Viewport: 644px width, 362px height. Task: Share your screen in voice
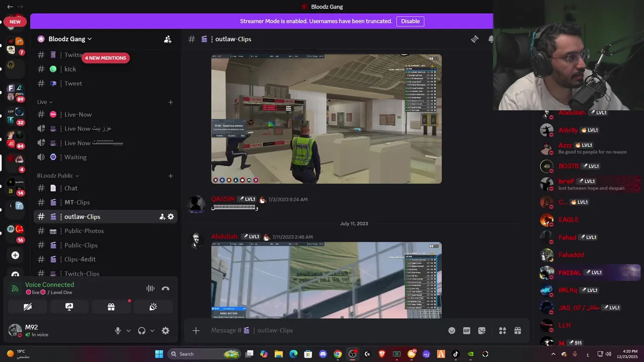[x=69, y=307]
